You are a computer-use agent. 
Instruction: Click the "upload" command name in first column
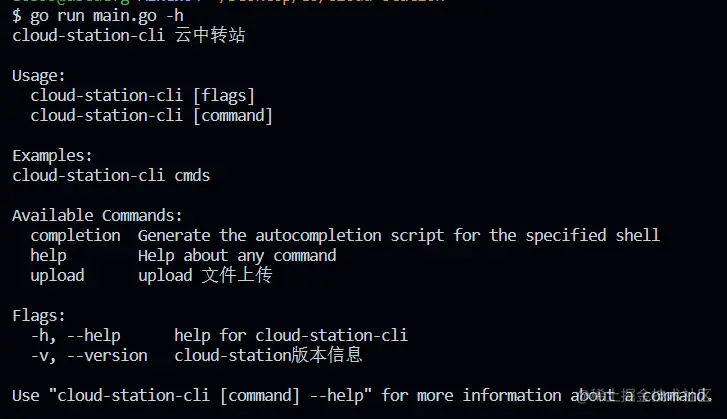point(57,275)
